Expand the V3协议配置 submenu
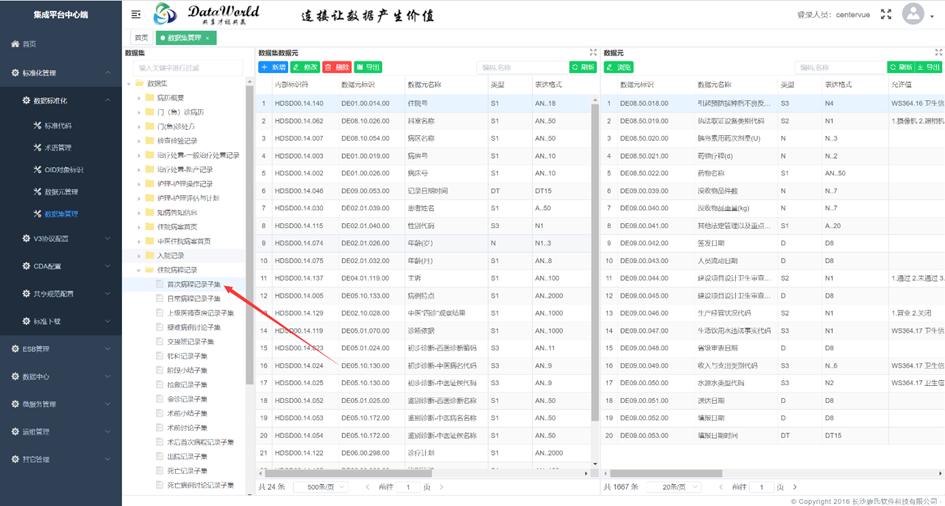945x506 pixels. point(108,239)
